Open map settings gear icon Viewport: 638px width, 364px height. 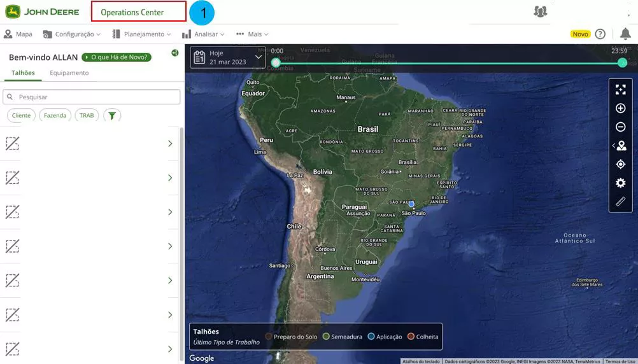point(621,183)
